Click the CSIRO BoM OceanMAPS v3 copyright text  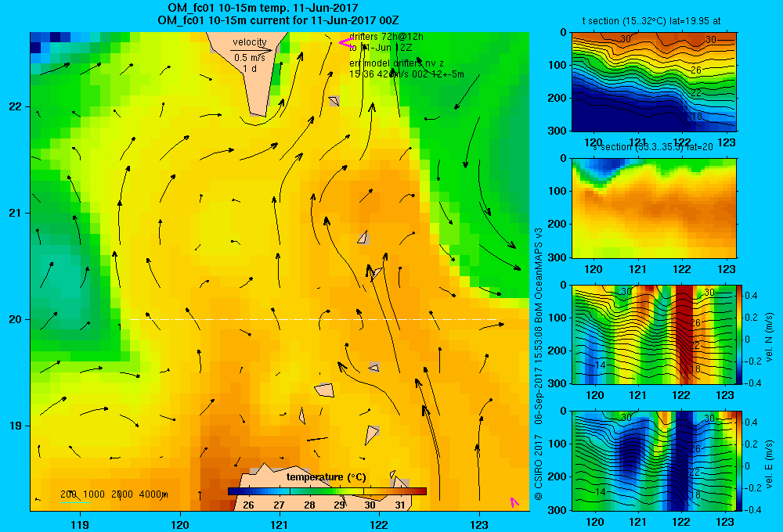[x=539, y=364]
